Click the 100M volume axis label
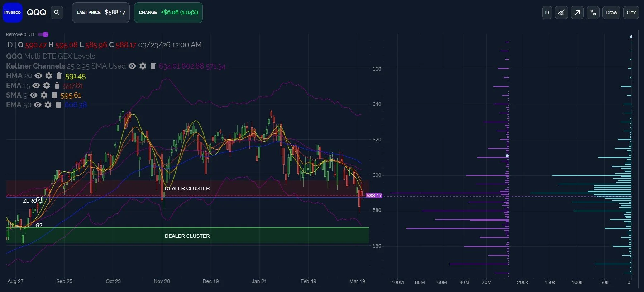 coord(397,282)
